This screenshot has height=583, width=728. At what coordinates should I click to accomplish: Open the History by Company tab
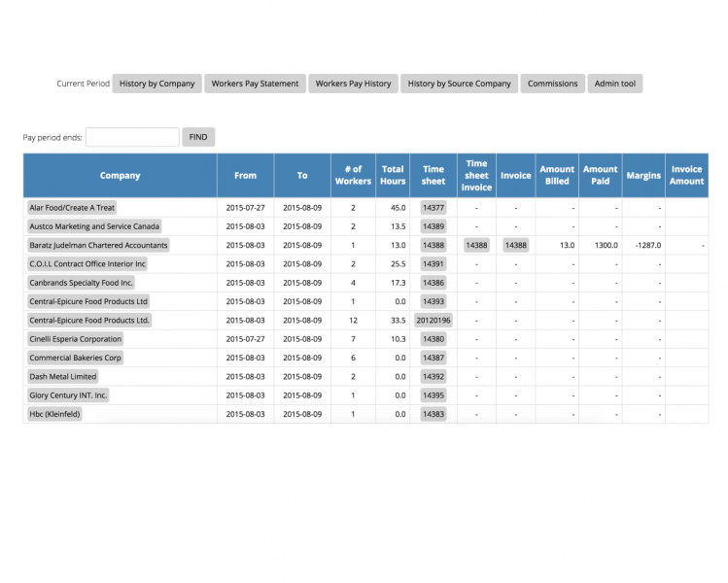pyautogui.click(x=156, y=84)
